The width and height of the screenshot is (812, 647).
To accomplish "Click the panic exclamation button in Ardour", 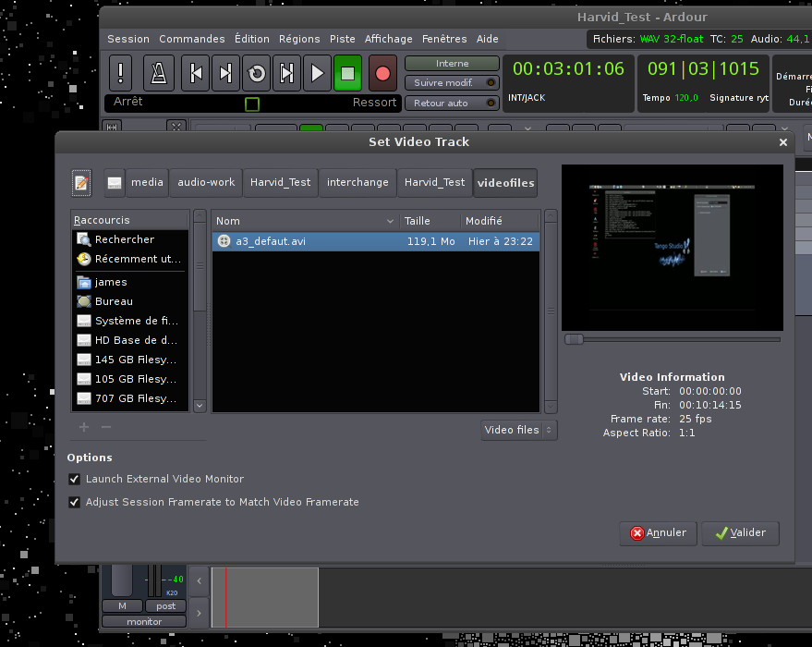I will (x=121, y=73).
